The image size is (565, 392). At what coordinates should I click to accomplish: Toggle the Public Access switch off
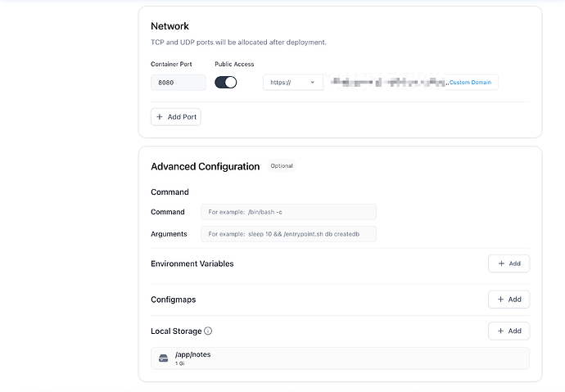point(225,83)
